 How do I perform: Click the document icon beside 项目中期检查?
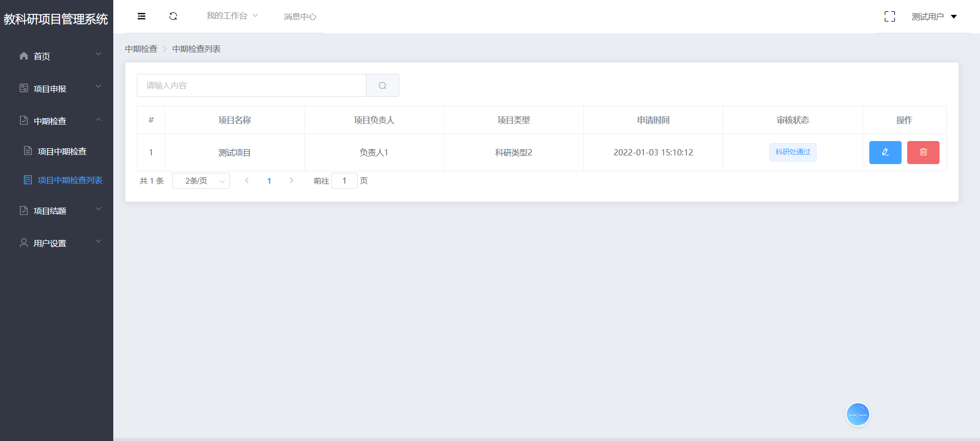pyautogui.click(x=28, y=151)
